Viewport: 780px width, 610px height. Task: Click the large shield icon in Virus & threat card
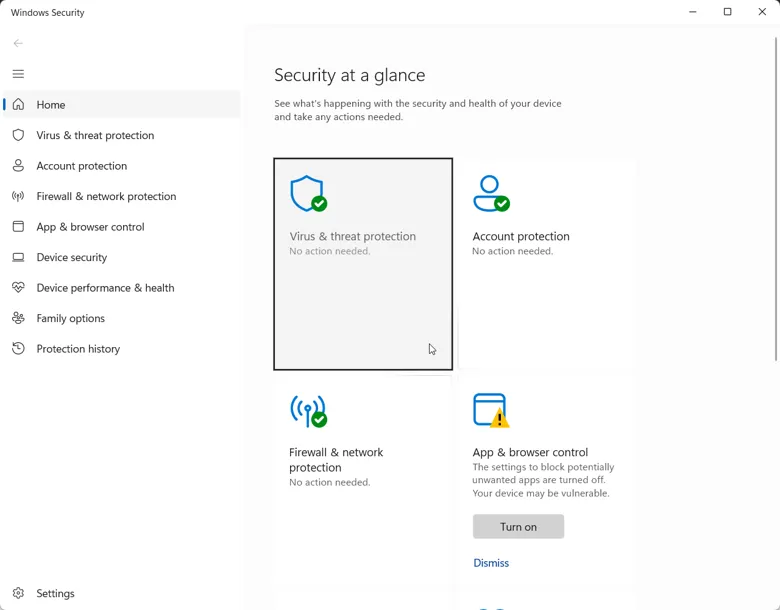tap(308, 194)
